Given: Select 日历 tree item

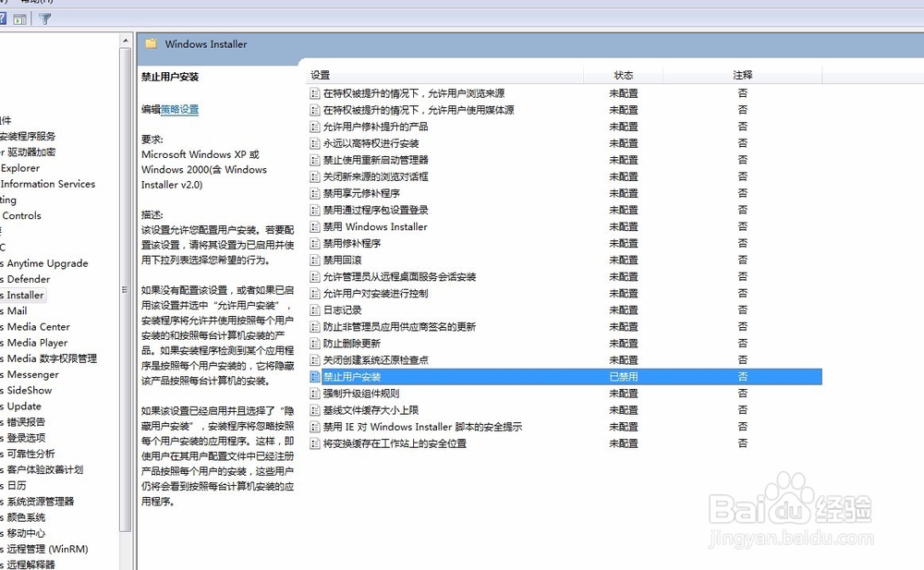Looking at the screenshot, I should coord(16,486).
